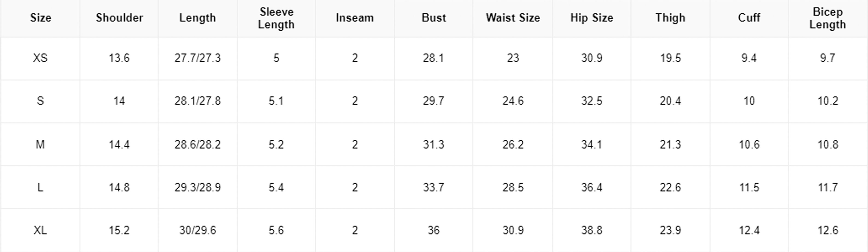The height and width of the screenshot is (252, 868).
Task: Select the Sleeve Length column header
Action: click(x=276, y=18)
